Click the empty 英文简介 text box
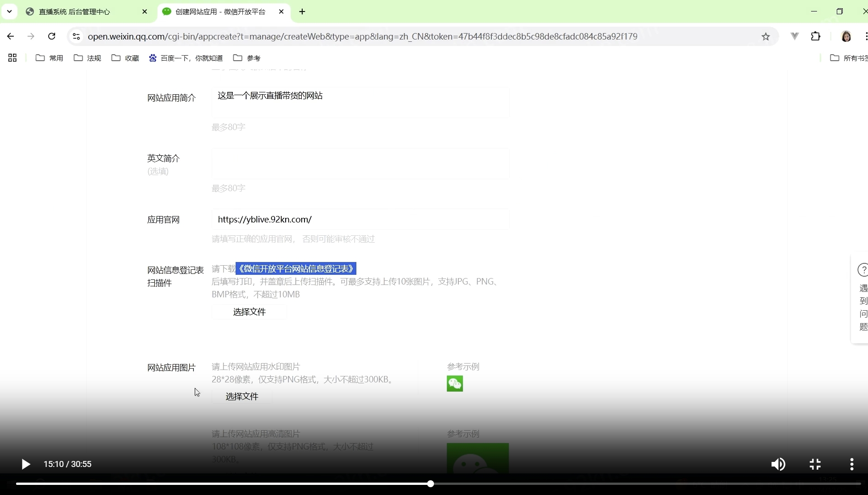The width and height of the screenshot is (868, 495). coord(361,164)
